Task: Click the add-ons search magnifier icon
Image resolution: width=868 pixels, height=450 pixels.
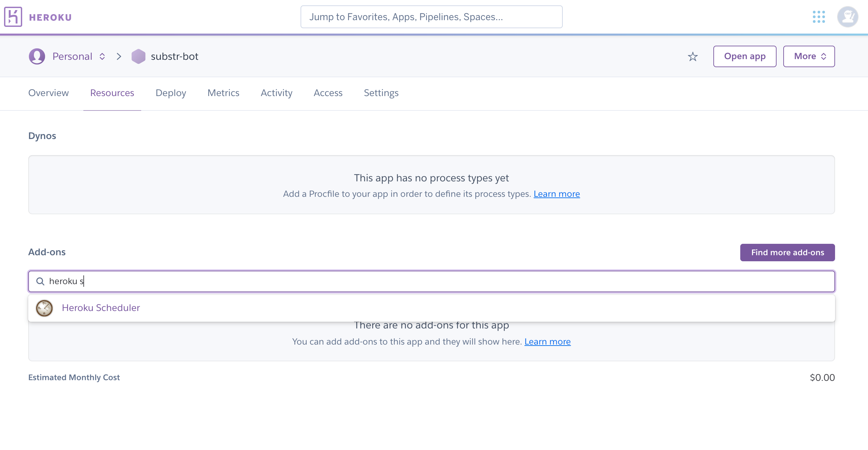Action: pos(40,281)
